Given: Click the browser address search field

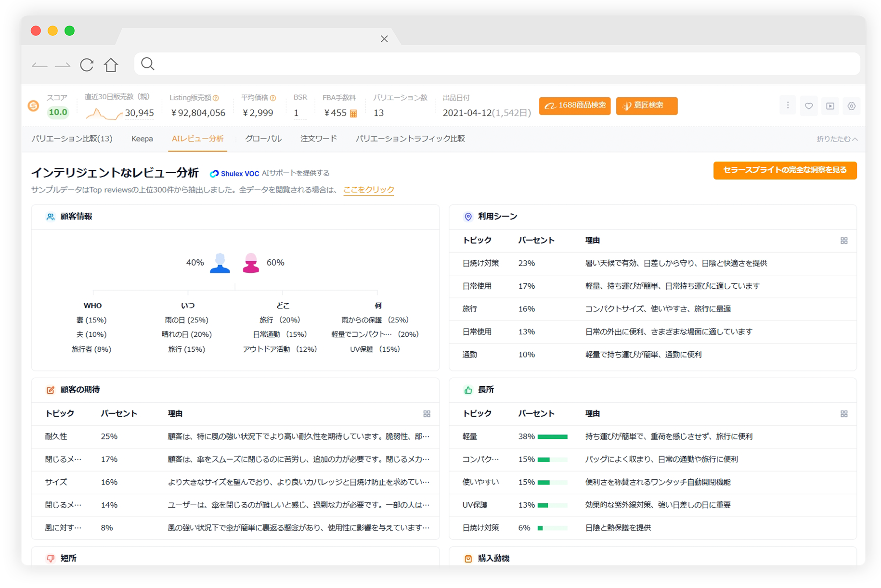Looking at the screenshot, I should tap(496, 64).
